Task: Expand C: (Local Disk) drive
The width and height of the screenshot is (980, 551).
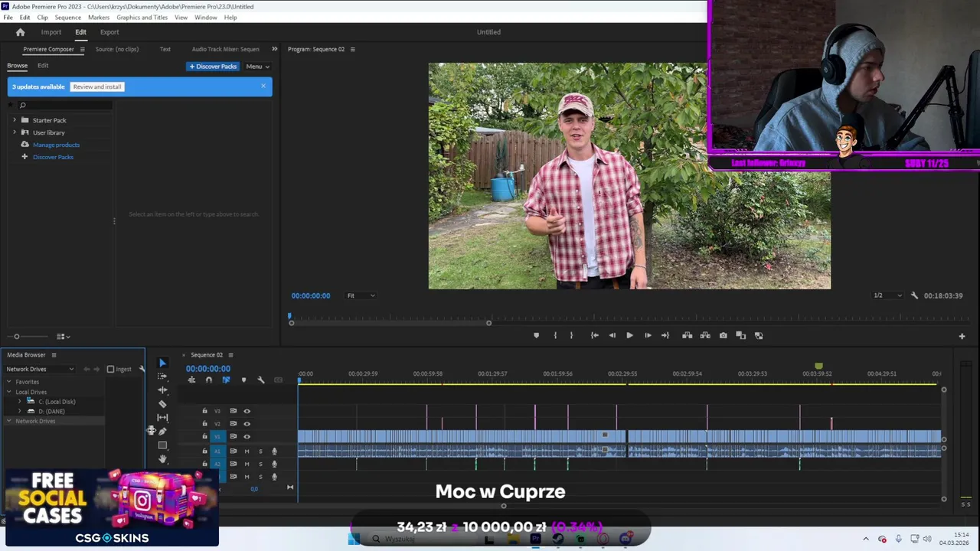Action: [20, 402]
